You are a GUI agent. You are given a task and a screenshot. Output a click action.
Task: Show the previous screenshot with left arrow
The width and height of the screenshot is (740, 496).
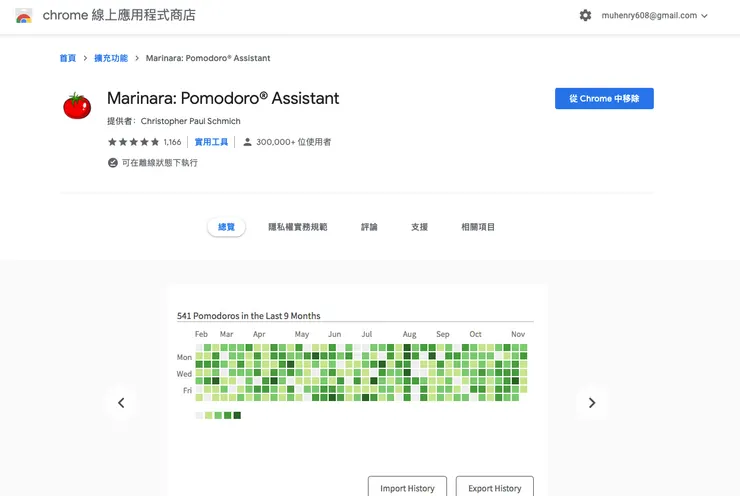(121, 403)
